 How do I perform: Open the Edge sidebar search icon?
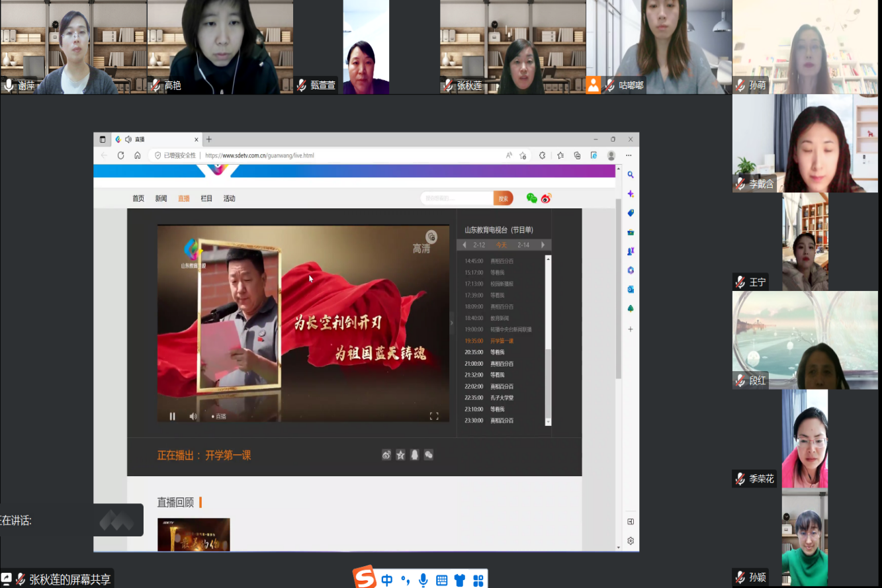(631, 175)
